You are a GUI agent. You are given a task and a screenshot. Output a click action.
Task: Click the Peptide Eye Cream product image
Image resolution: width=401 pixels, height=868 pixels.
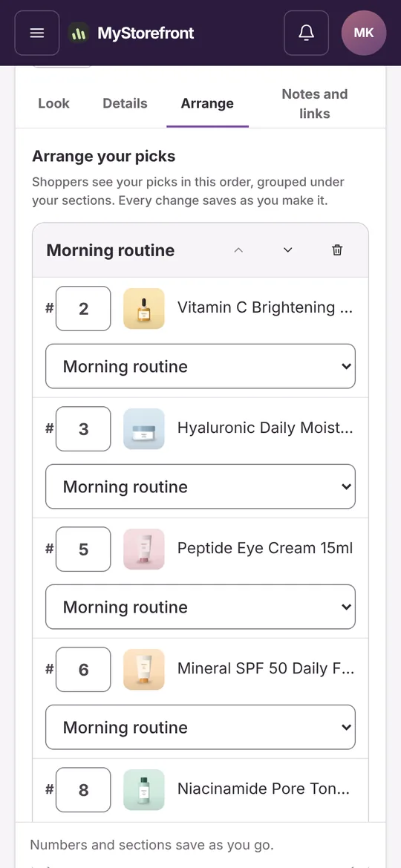click(144, 549)
